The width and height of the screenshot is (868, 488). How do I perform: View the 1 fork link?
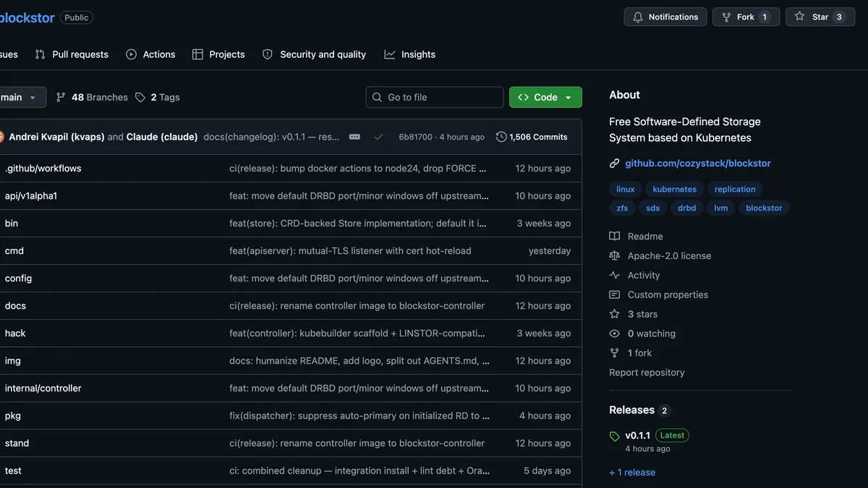pos(631,354)
